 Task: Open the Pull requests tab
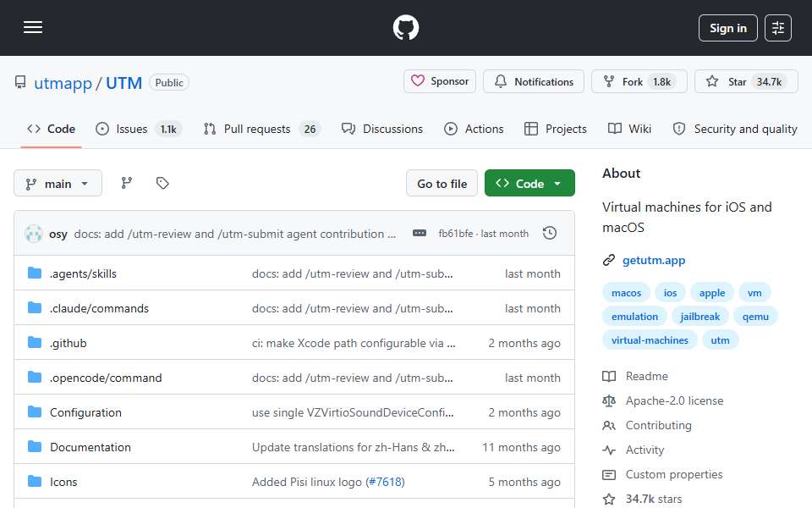point(262,129)
